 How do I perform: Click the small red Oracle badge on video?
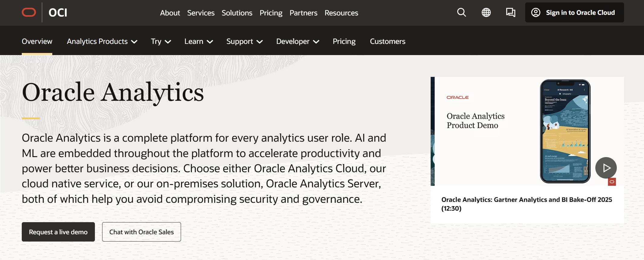point(612,182)
